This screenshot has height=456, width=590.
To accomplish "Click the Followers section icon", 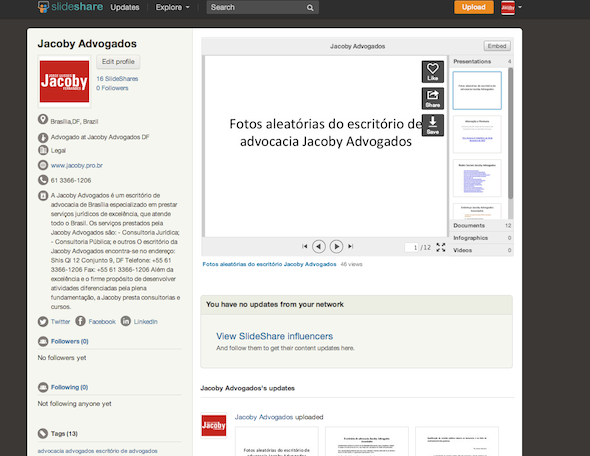I will tap(43, 341).
